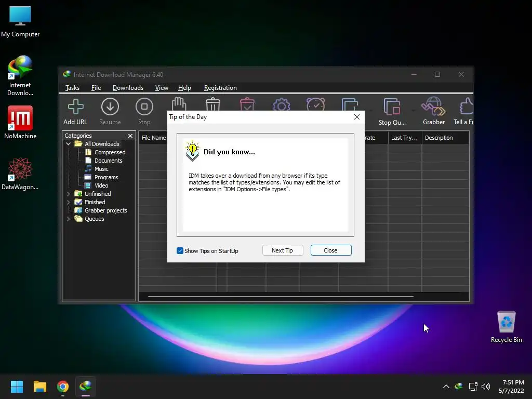Open Options gear icon in toolbar
This screenshot has width=532, height=399.
coord(282,104)
